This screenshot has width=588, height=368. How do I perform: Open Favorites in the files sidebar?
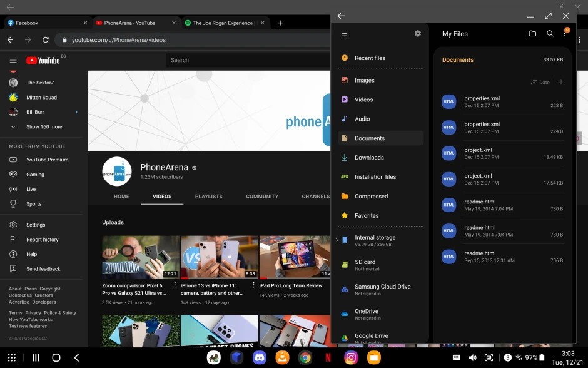coord(365,215)
